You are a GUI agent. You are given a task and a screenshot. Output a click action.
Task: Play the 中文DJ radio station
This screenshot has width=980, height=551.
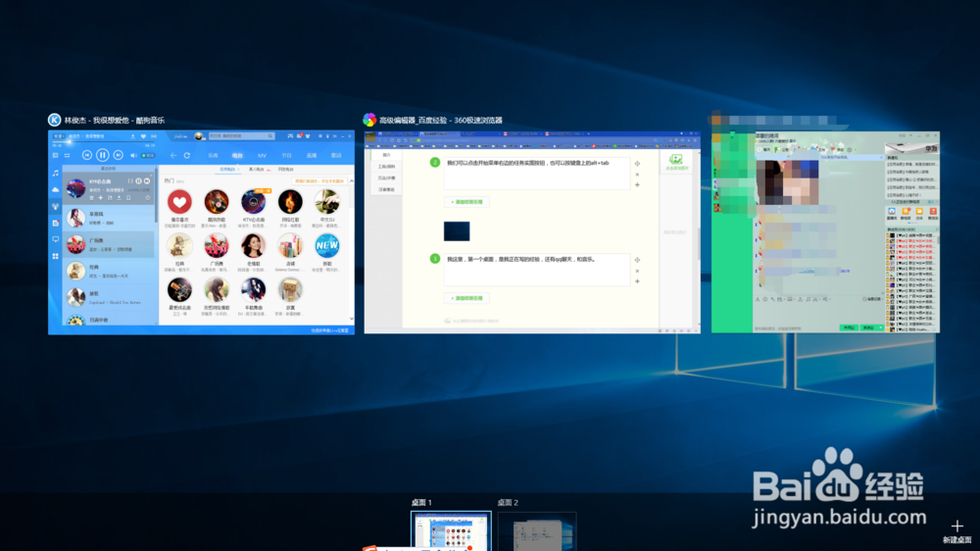327,202
